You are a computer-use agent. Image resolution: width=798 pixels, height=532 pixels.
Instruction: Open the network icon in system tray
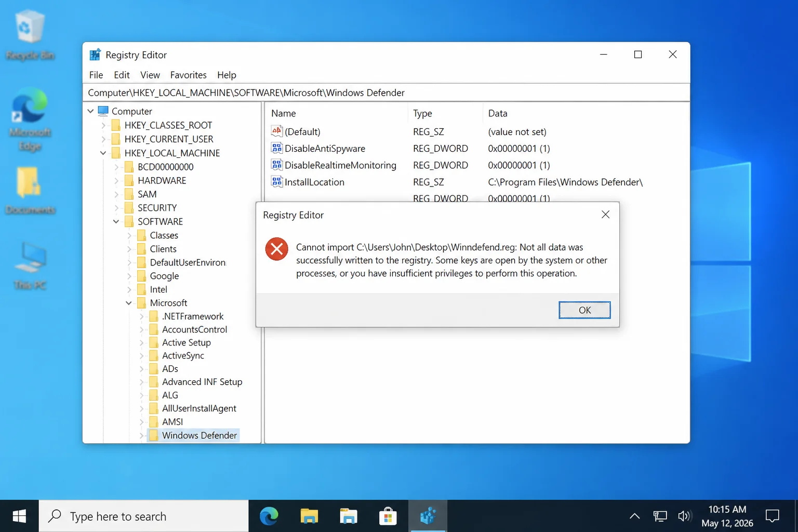pyautogui.click(x=660, y=516)
